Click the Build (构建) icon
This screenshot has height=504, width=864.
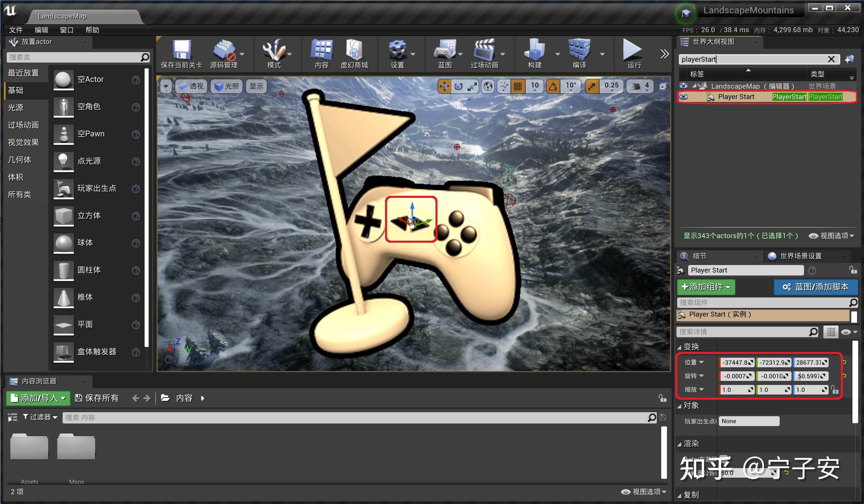[x=535, y=50]
